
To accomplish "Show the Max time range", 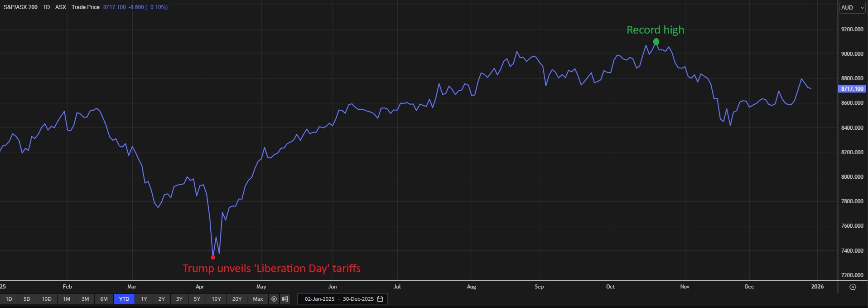I will coord(258,299).
